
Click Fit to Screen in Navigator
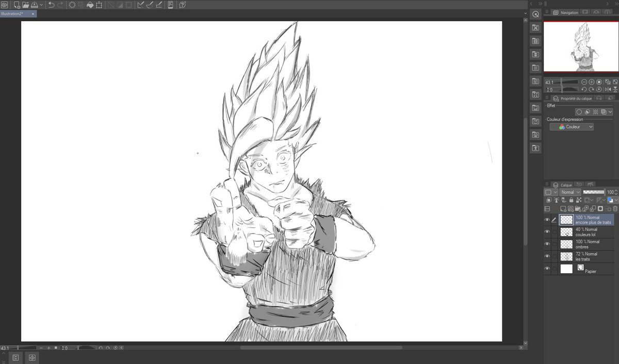[x=608, y=82]
